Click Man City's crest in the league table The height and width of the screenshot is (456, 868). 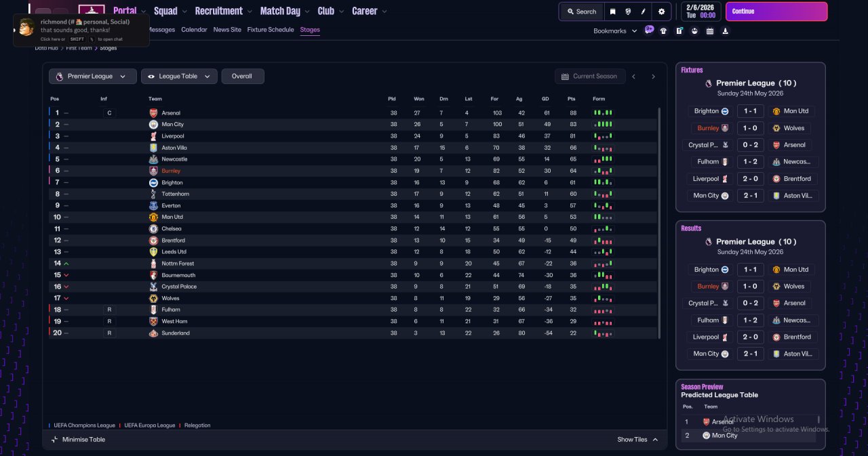pos(153,125)
